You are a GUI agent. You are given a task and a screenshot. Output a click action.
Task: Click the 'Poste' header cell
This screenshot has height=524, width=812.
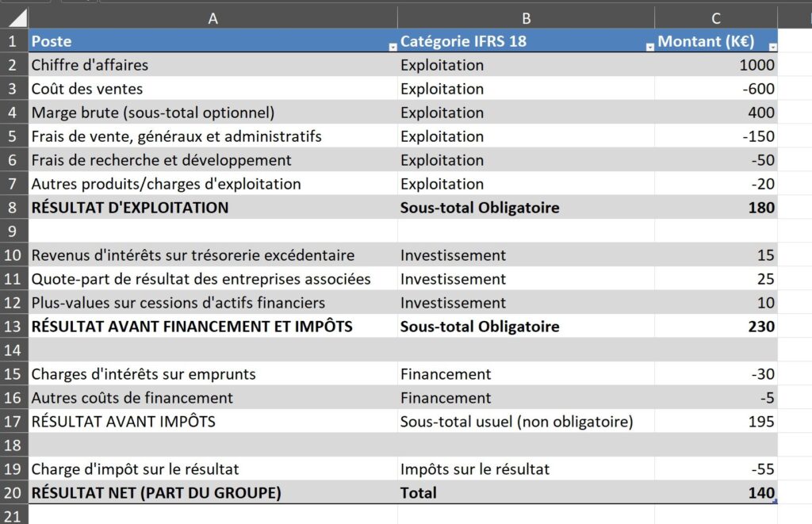[x=213, y=41]
